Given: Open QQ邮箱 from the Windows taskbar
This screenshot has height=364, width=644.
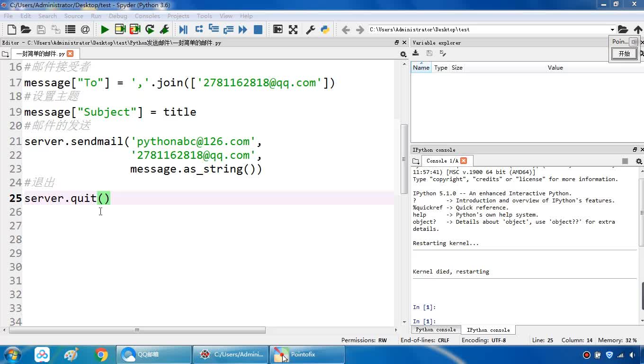Looking at the screenshot, I should pyautogui.click(x=153, y=355).
